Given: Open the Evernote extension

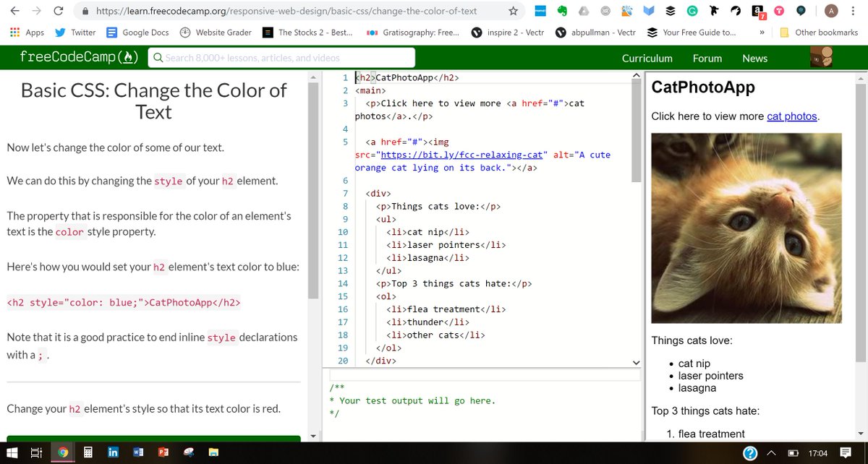Looking at the screenshot, I should click(561, 12).
